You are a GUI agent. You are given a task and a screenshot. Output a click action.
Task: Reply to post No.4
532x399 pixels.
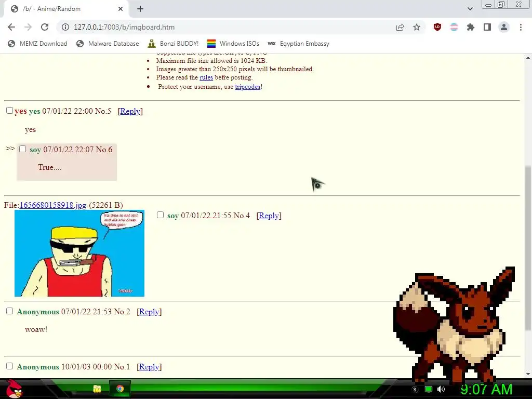pos(269,216)
